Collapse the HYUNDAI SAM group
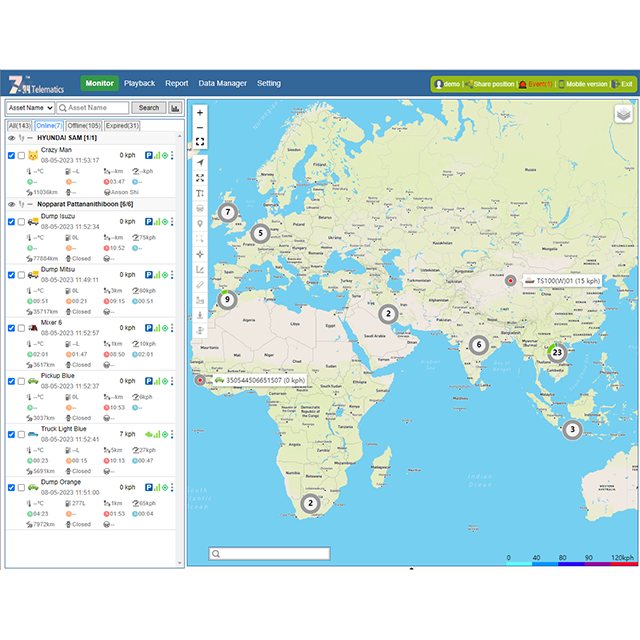This screenshot has height=640, width=640. point(30,138)
